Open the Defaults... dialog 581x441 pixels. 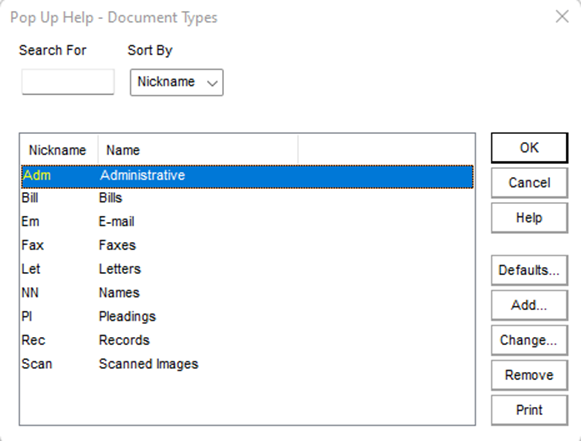(x=529, y=270)
